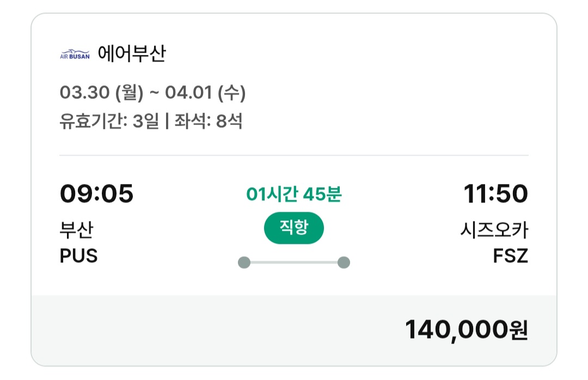Click the middle of the route line
The height and width of the screenshot is (380, 588).
(x=294, y=263)
